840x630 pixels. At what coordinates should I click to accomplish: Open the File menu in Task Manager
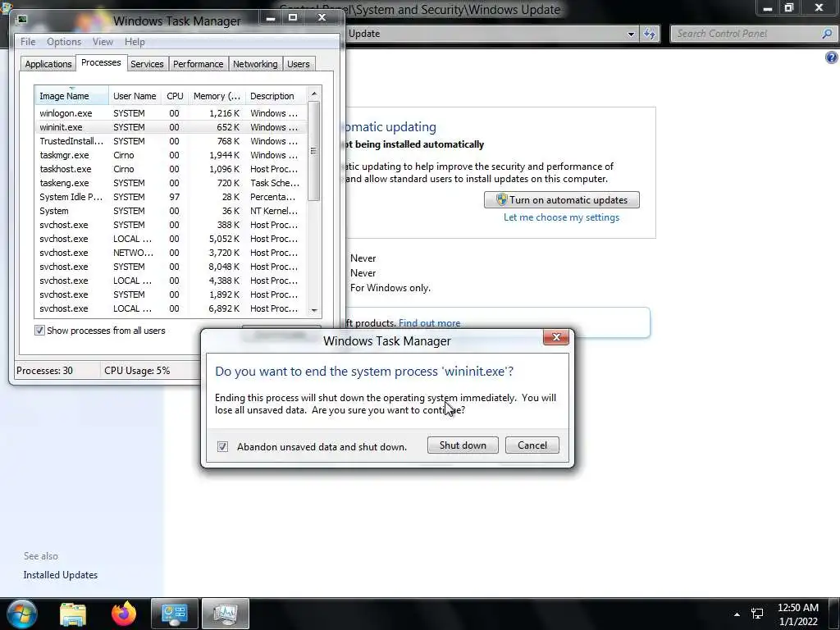pos(28,42)
